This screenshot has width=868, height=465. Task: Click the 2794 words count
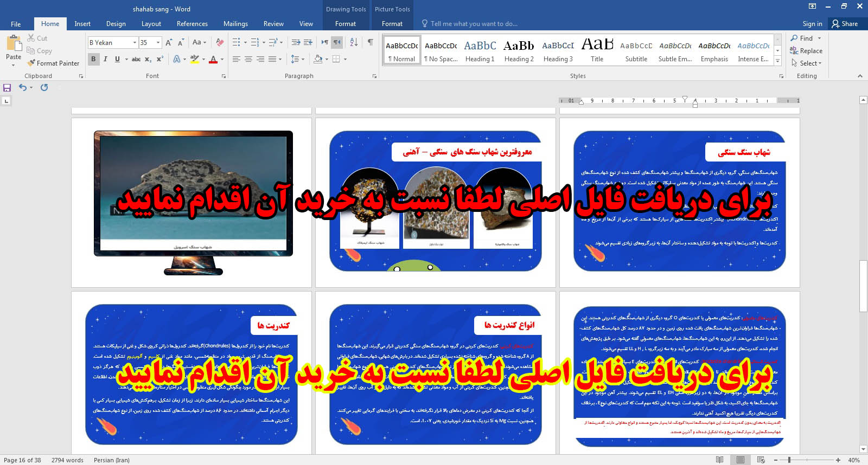click(67, 460)
